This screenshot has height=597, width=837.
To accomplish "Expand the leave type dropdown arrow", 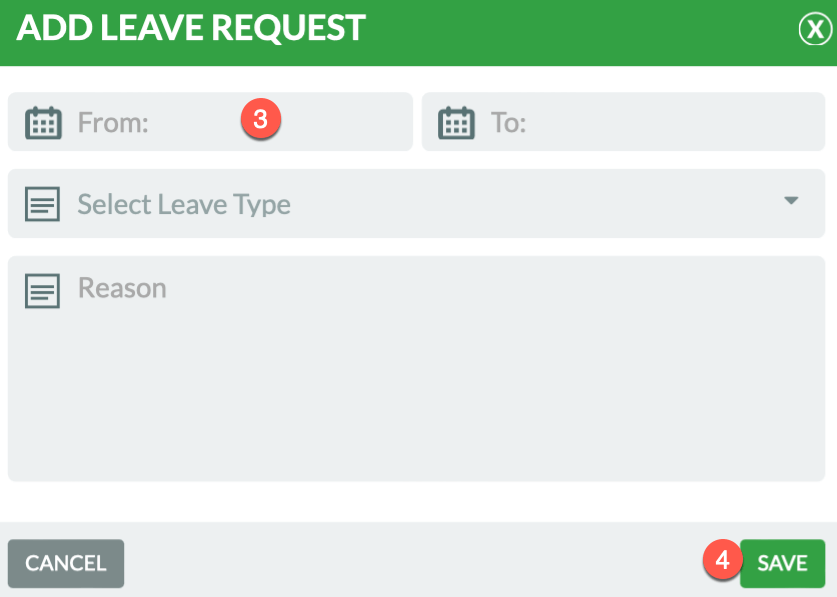I will coord(791,200).
